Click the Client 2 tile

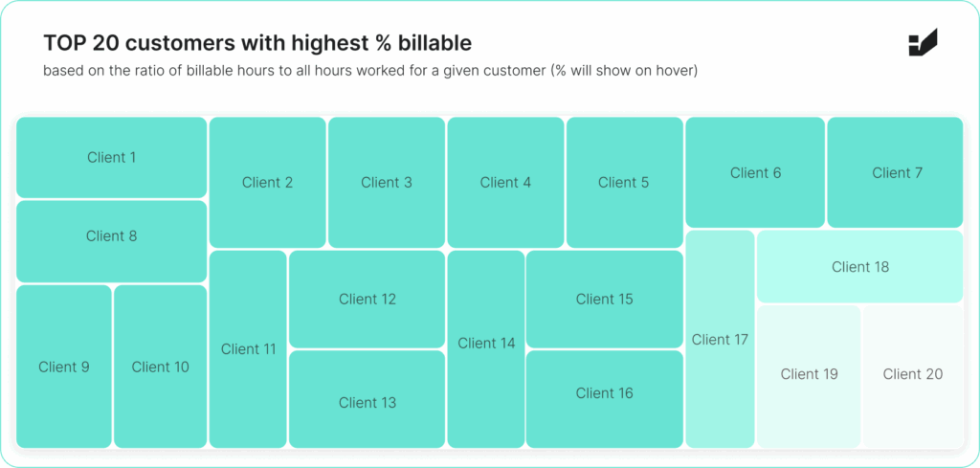(x=268, y=183)
